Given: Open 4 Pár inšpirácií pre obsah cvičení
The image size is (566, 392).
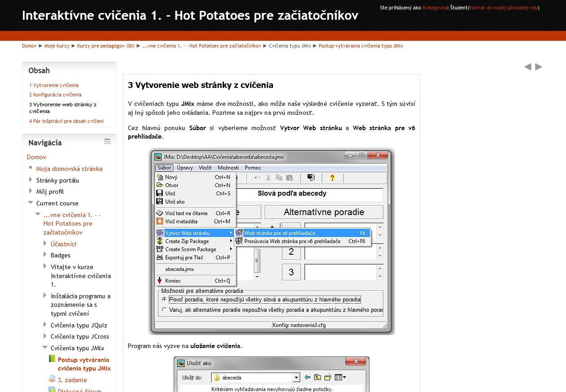Looking at the screenshot, I should coord(66,121).
